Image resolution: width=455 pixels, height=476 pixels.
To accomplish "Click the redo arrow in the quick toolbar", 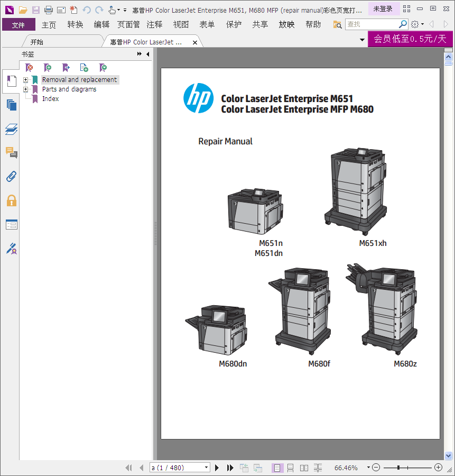I will 99,10.
